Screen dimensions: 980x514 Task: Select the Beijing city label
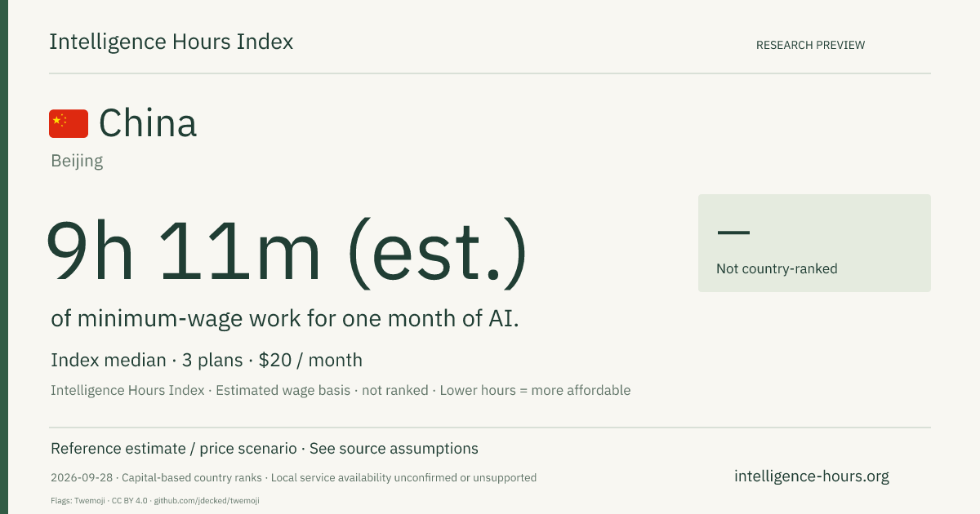tap(77, 161)
